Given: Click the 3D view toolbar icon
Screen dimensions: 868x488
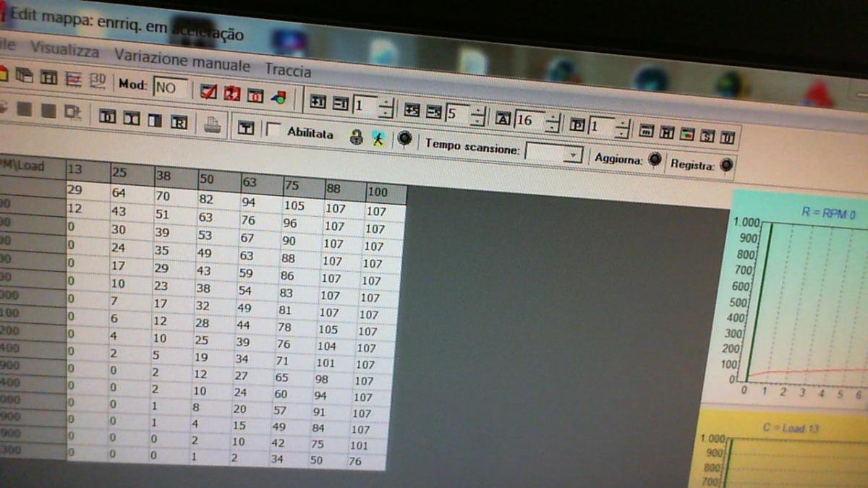Looking at the screenshot, I should [97, 80].
